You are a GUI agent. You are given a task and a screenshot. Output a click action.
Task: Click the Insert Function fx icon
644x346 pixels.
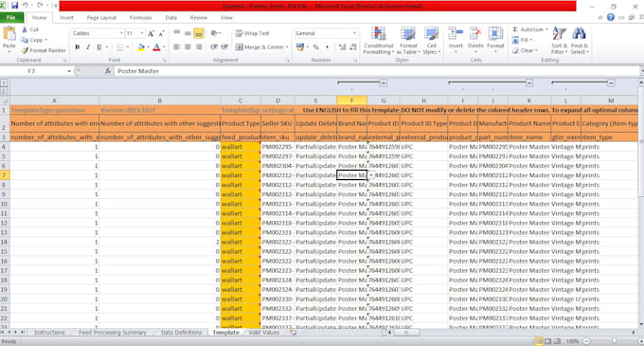[108, 71]
